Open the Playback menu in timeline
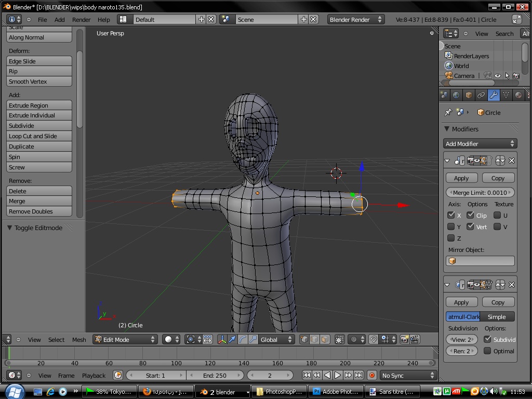532x399 pixels. (x=94, y=376)
